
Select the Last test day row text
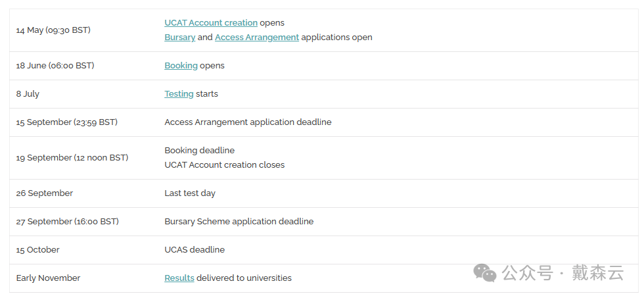190,193
